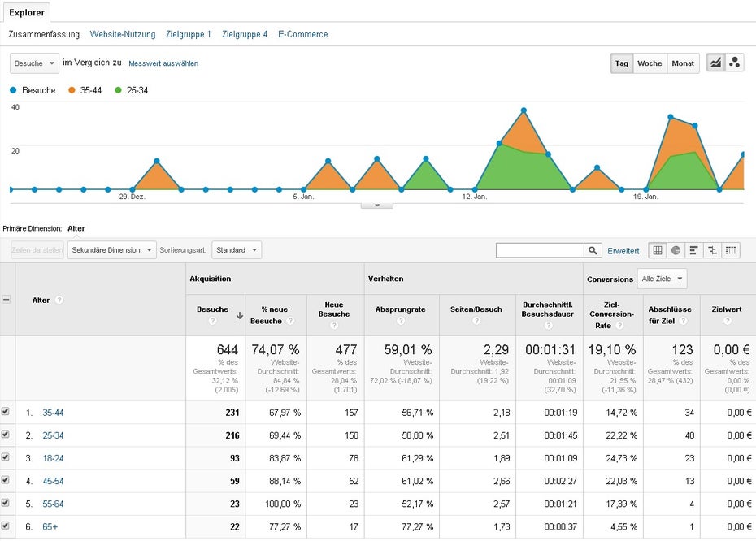Click in the table search field
This screenshot has height=541, width=756.
540,250
